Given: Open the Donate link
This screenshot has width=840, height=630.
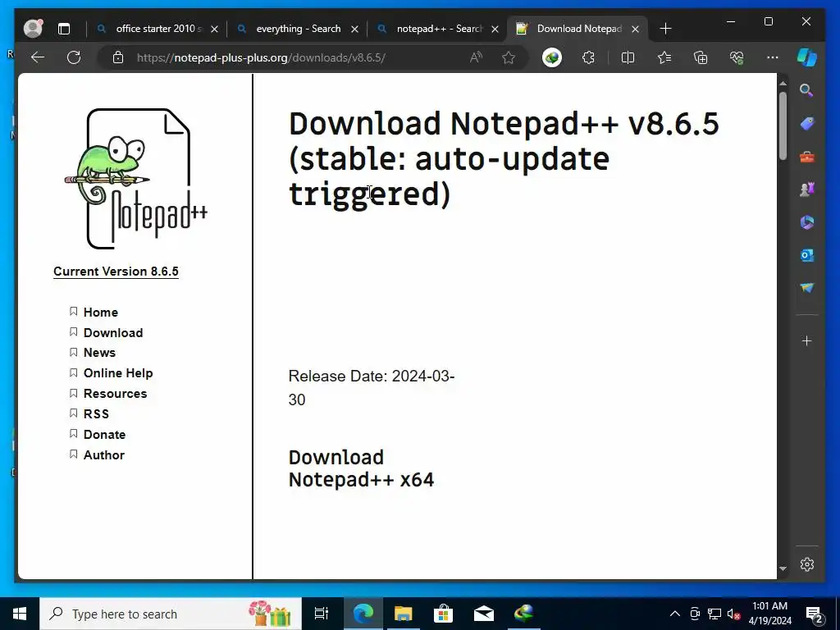Looking at the screenshot, I should point(104,435).
